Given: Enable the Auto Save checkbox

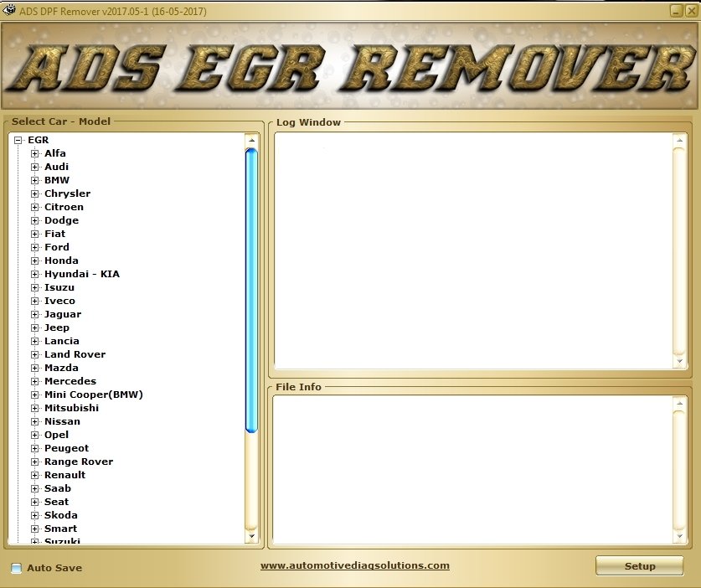Looking at the screenshot, I should coord(14,568).
